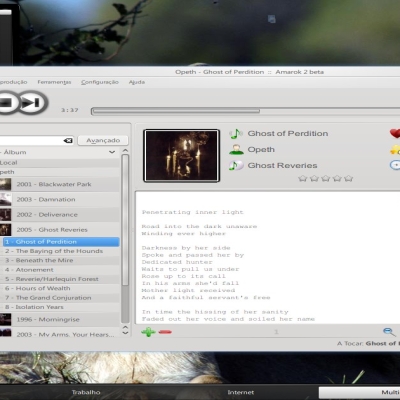Click the stop playback button

coord(7,103)
